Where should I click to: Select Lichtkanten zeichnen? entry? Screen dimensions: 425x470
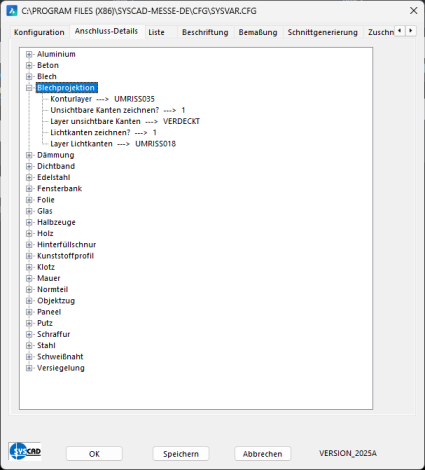point(103,133)
